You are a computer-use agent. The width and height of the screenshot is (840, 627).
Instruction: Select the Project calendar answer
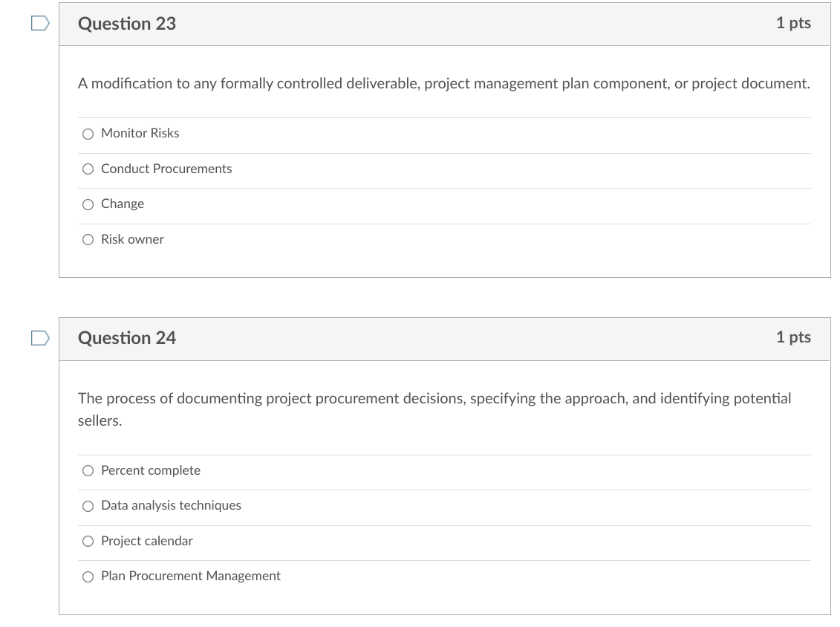click(88, 541)
